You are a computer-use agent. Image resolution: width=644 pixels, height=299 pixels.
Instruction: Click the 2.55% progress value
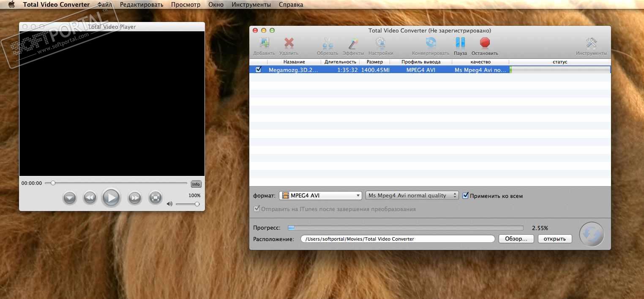coord(540,228)
